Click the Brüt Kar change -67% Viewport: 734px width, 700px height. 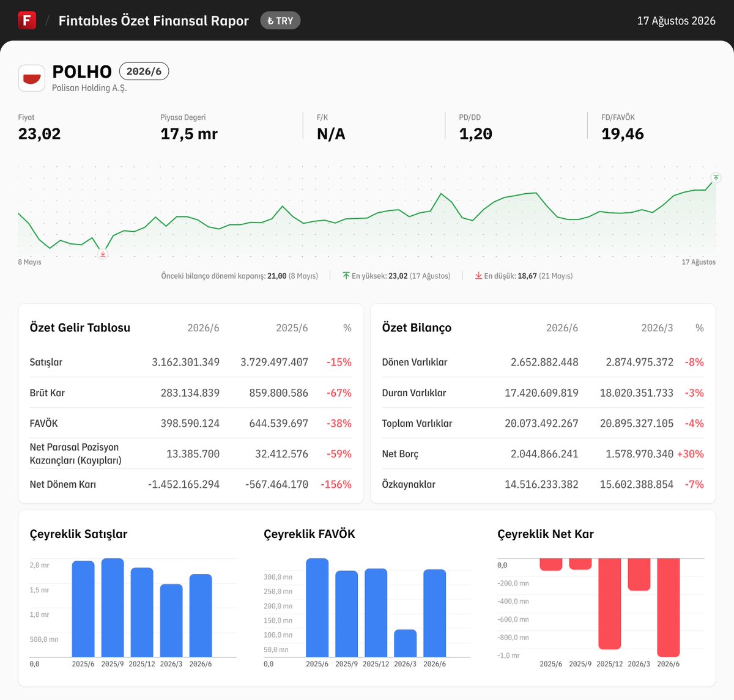pos(339,392)
